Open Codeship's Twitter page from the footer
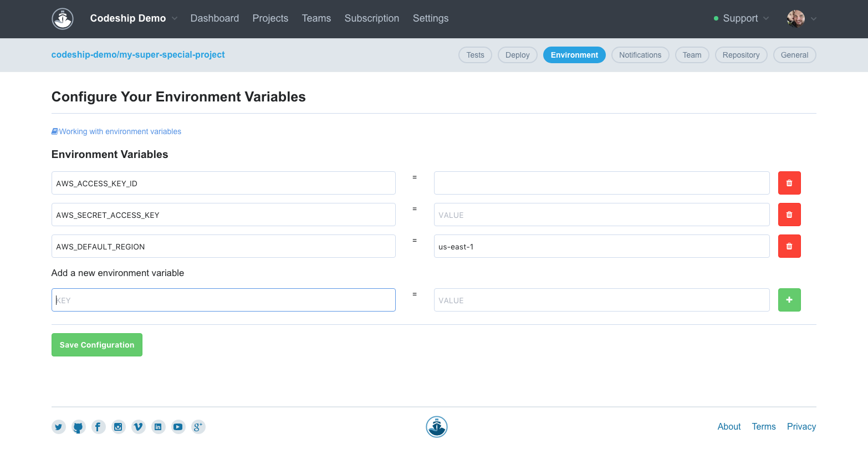Image resolution: width=868 pixels, height=459 pixels. point(58,427)
